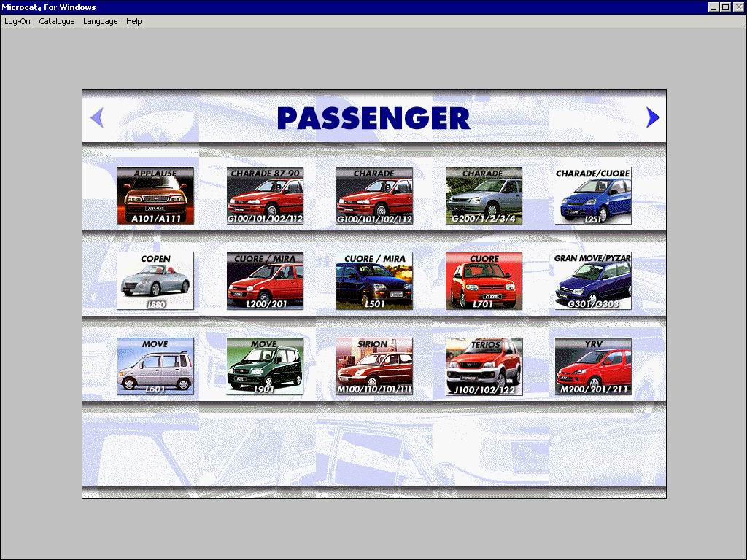Select the green Move L901 tile
747x560 pixels.
pos(265,367)
